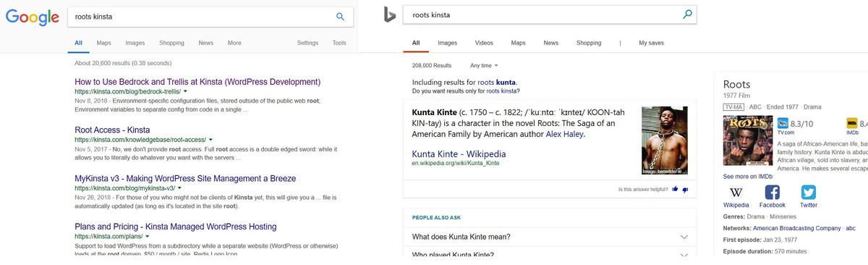Click the IMDb rating icon

851,123
